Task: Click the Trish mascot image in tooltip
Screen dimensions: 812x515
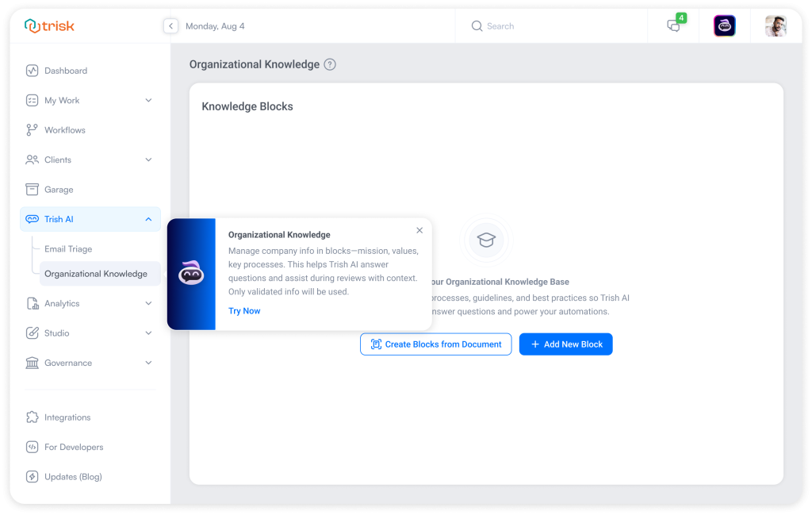Action: point(191,273)
